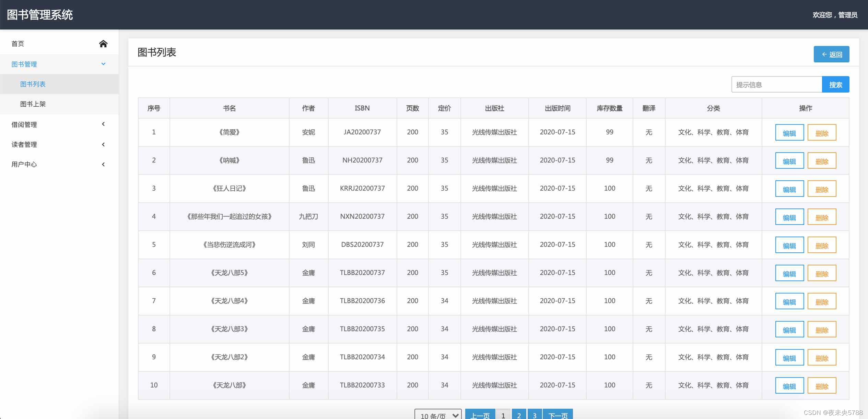Focus the 提示信息 search input
The image size is (868, 419).
[x=777, y=84]
